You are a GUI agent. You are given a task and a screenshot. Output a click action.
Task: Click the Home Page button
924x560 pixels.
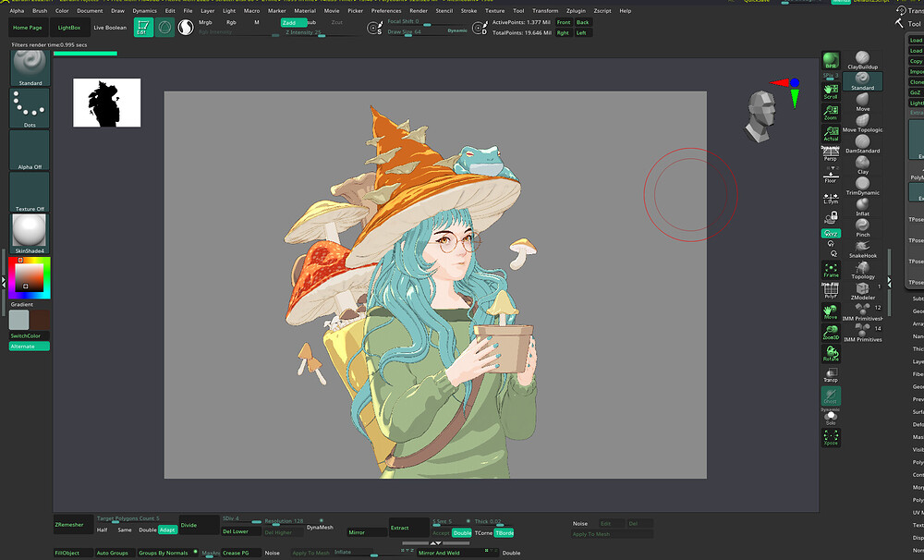(x=28, y=28)
